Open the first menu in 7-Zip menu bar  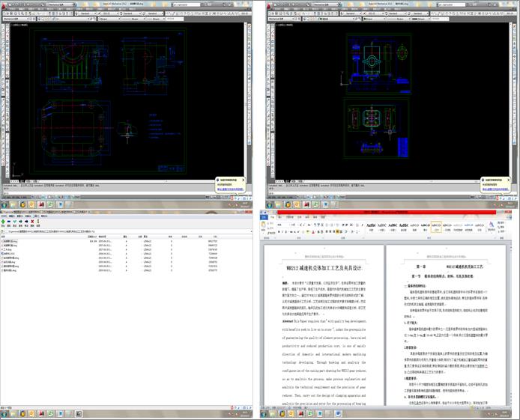(x=4, y=217)
